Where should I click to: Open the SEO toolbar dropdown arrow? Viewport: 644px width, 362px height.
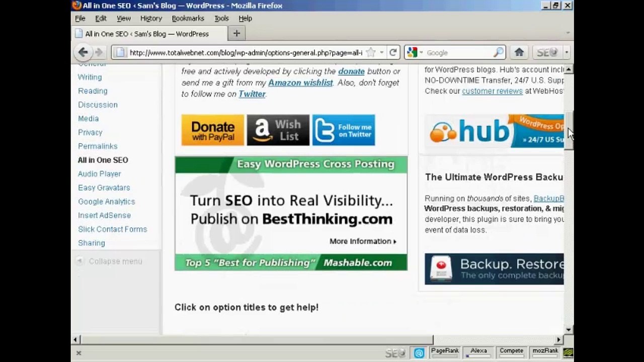coord(566,52)
